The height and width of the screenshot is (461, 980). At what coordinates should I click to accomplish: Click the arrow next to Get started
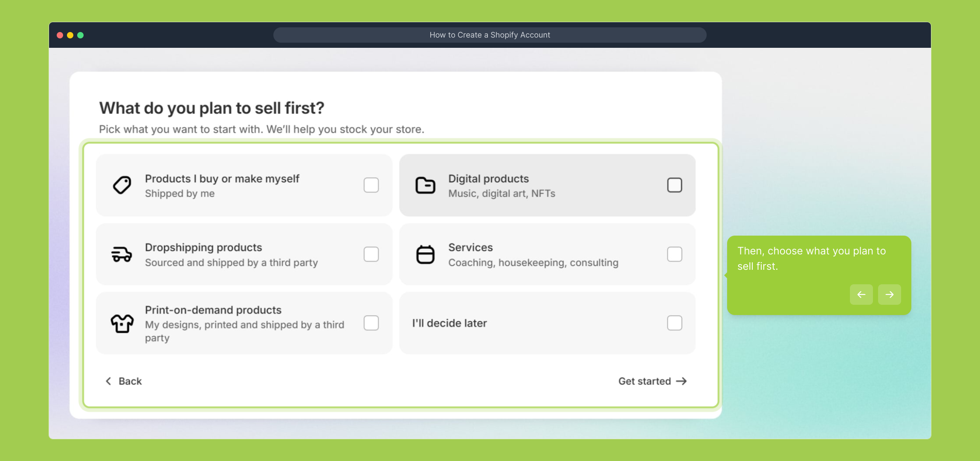tap(681, 381)
